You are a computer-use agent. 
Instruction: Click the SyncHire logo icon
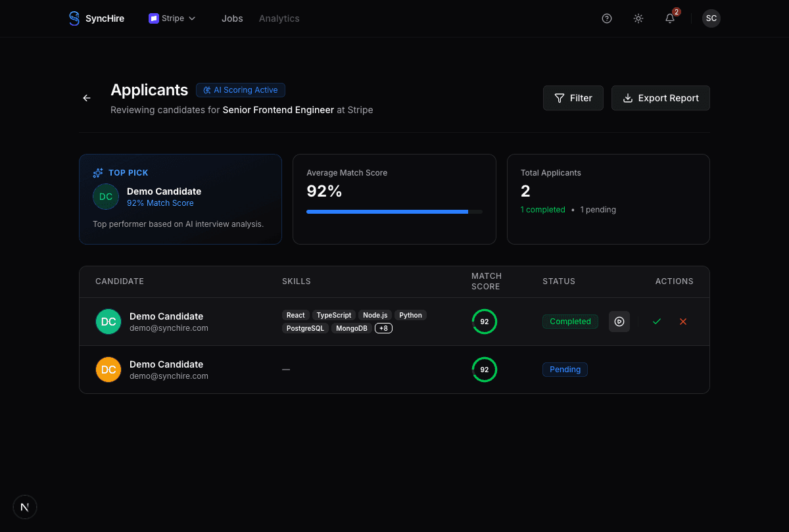click(74, 18)
